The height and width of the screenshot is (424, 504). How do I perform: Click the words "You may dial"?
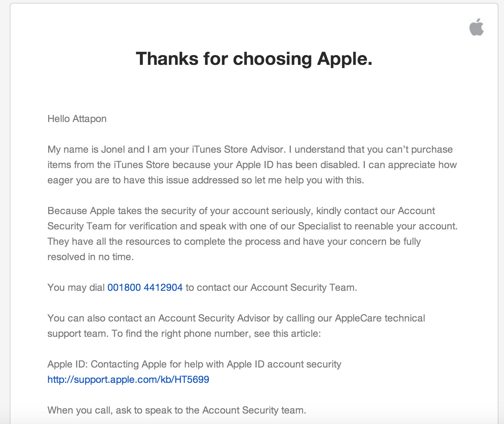(x=76, y=288)
